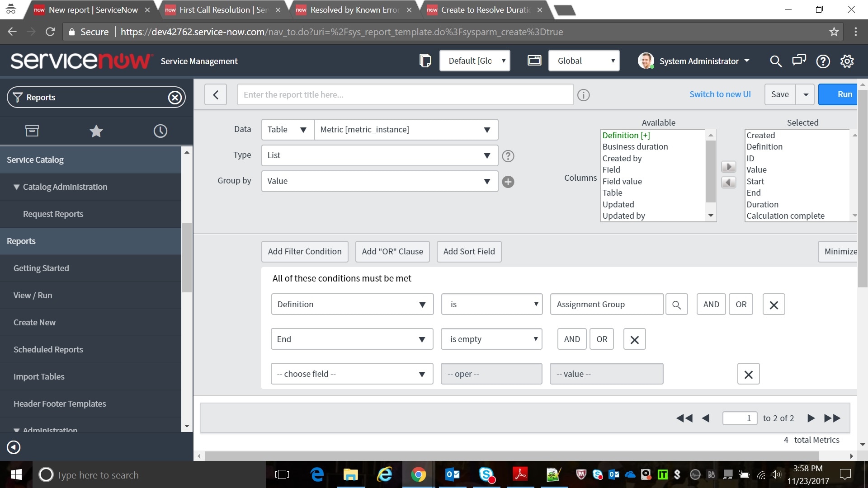Open the Data source Table dropdown
Screen dimensions: 868x488
(288, 130)
